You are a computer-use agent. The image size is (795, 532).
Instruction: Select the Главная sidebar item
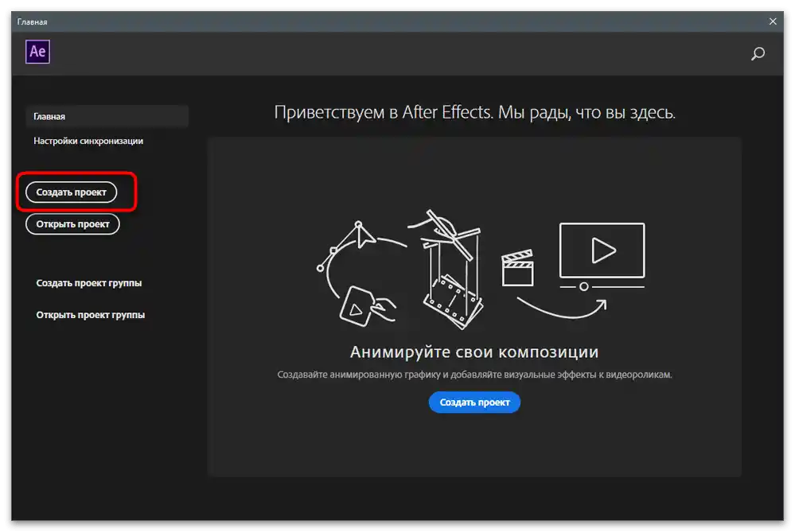(107, 116)
